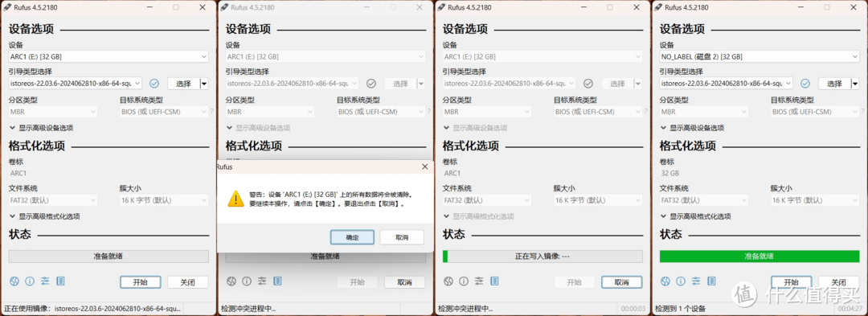Click 取消 in 正在写入镜像 Rufus window
This screenshot has height=316, width=868.
(x=622, y=282)
